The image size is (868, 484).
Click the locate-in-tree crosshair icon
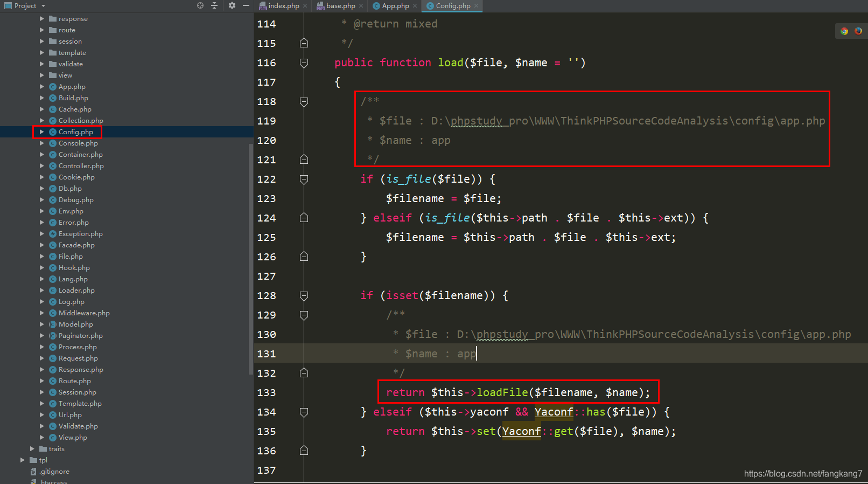[x=200, y=5]
